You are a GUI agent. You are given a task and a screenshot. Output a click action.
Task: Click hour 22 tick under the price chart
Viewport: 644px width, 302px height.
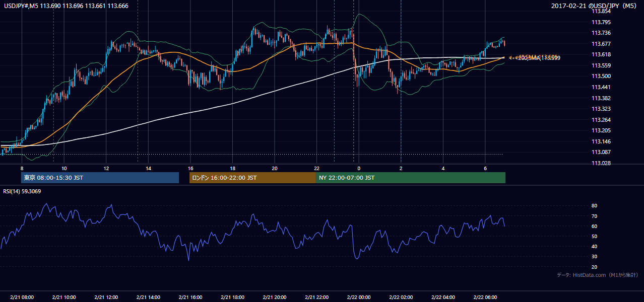pos(316,168)
